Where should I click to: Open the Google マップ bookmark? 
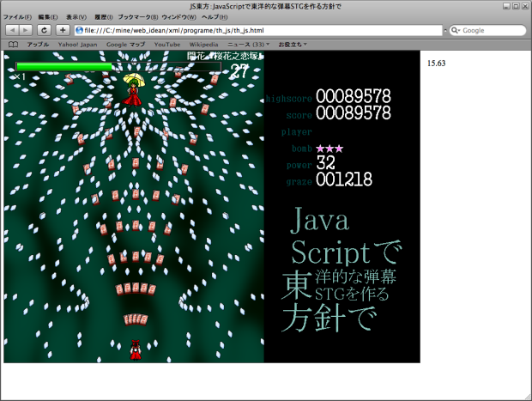click(125, 45)
